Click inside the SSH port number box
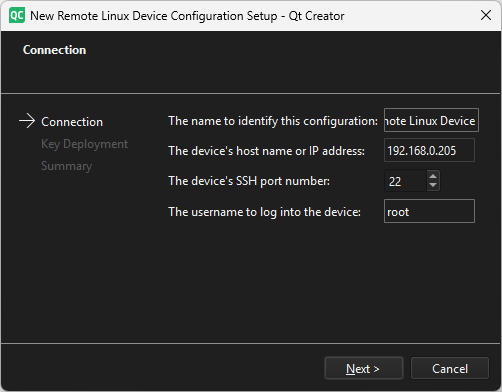 (x=405, y=181)
